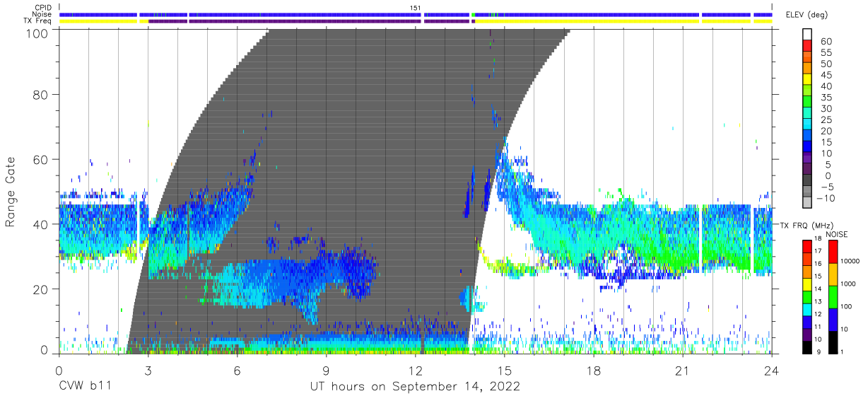Image resolution: width=868 pixels, height=401 pixels.
Task: Select green NOISE segment between 1000 and 100
Action: (x=833, y=297)
